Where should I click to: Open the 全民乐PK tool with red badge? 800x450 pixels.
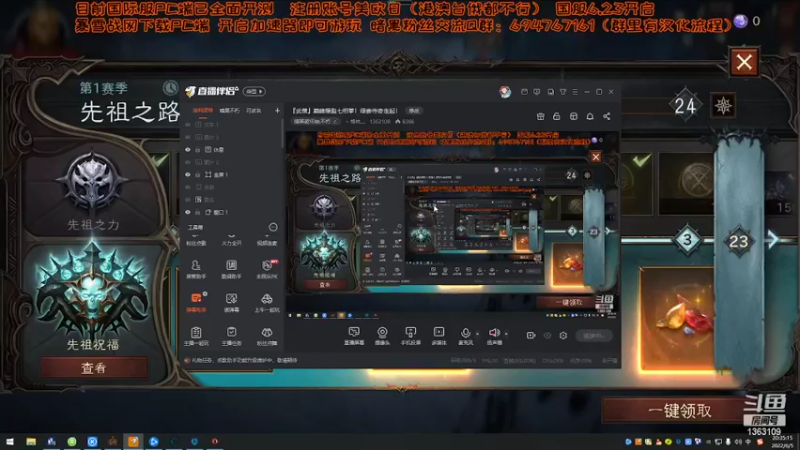pos(267,268)
